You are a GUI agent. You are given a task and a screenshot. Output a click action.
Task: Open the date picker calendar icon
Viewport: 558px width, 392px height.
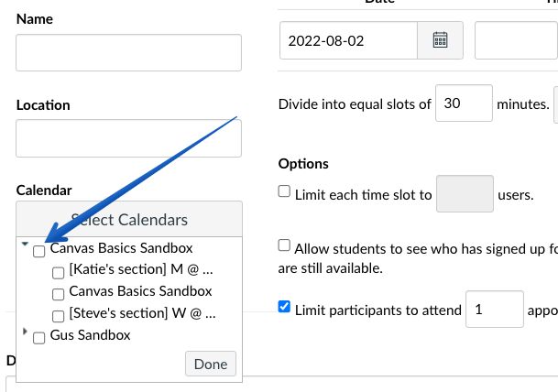(440, 40)
